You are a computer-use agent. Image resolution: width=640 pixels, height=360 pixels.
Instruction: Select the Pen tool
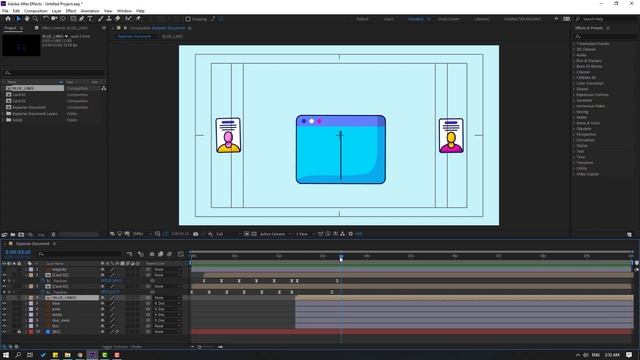82,19
